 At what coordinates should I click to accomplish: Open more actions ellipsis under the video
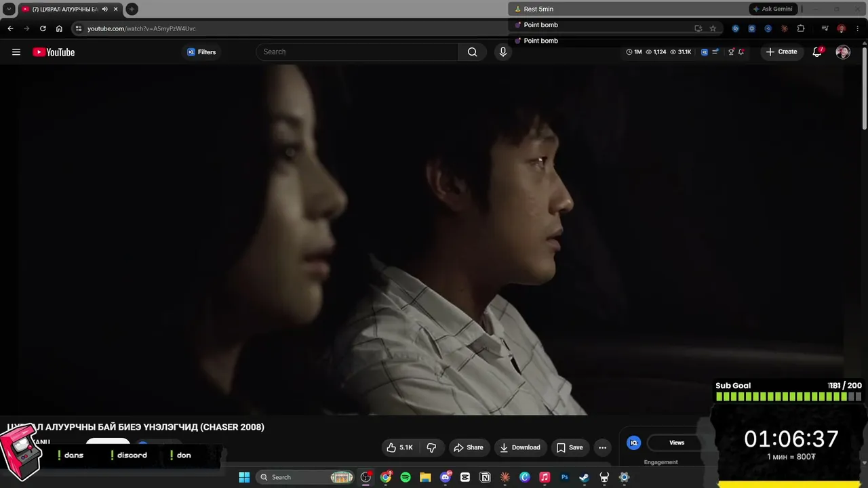602,447
